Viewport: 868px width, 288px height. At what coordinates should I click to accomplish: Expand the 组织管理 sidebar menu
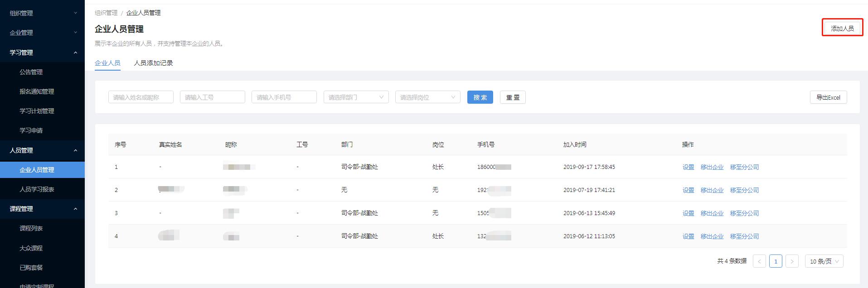tap(42, 13)
